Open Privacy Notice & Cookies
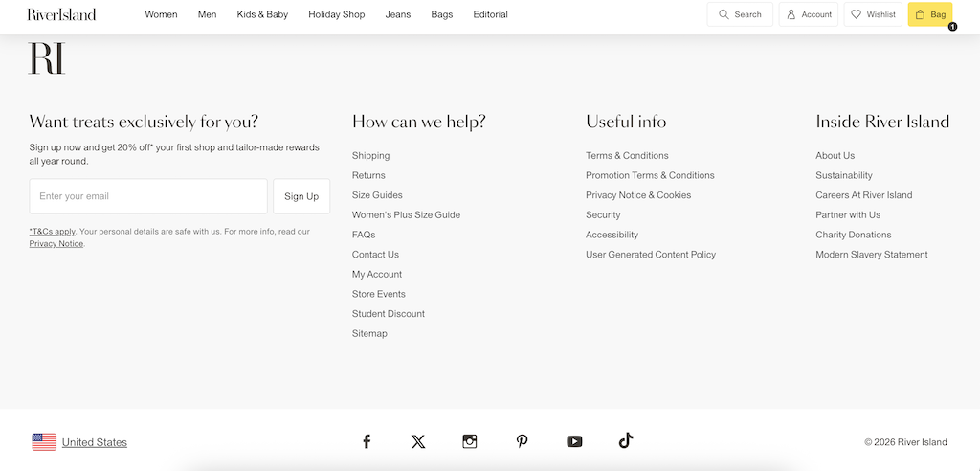Image resolution: width=980 pixels, height=471 pixels. tap(638, 195)
